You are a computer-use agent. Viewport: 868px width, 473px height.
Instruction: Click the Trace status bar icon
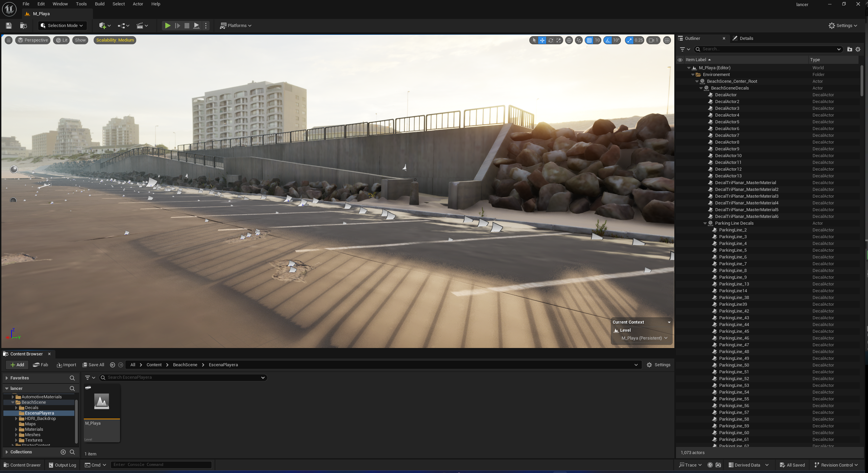tap(690, 465)
